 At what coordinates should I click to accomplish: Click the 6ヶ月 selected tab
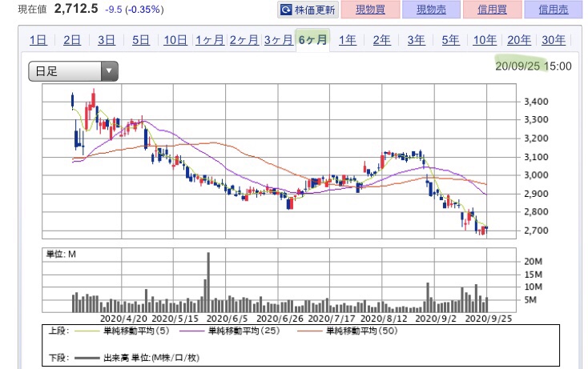point(312,40)
